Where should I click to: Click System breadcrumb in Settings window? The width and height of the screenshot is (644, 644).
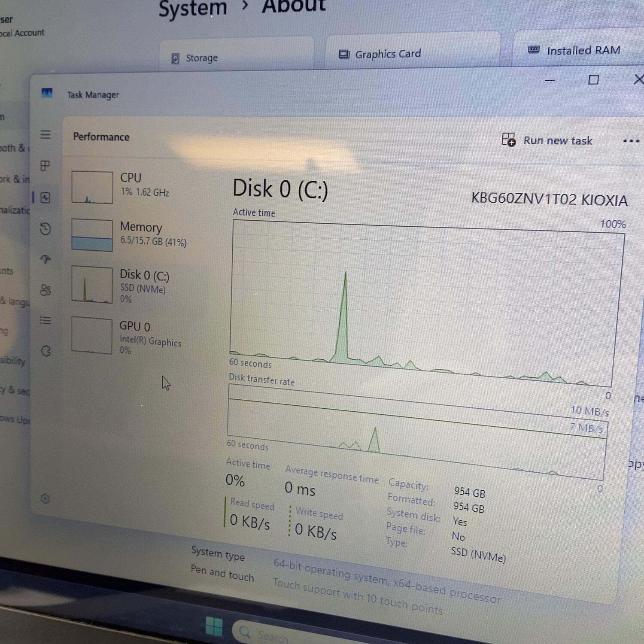[x=193, y=8]
